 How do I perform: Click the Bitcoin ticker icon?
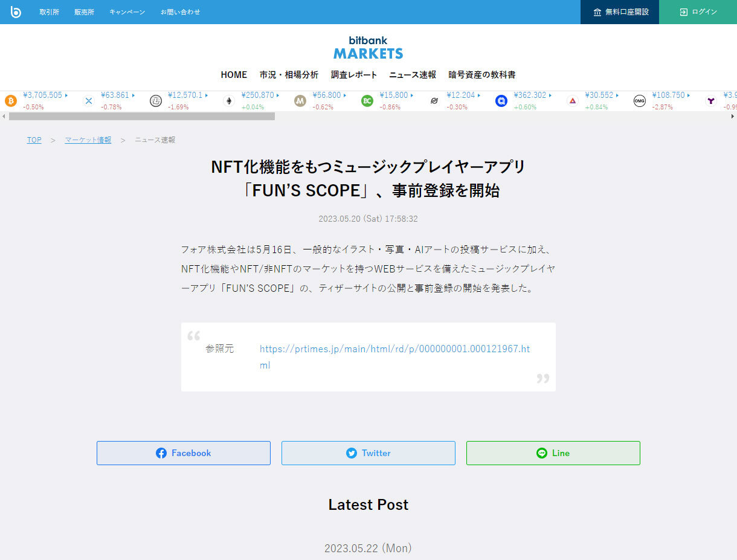pyautogui.click(x=10, y=100)
